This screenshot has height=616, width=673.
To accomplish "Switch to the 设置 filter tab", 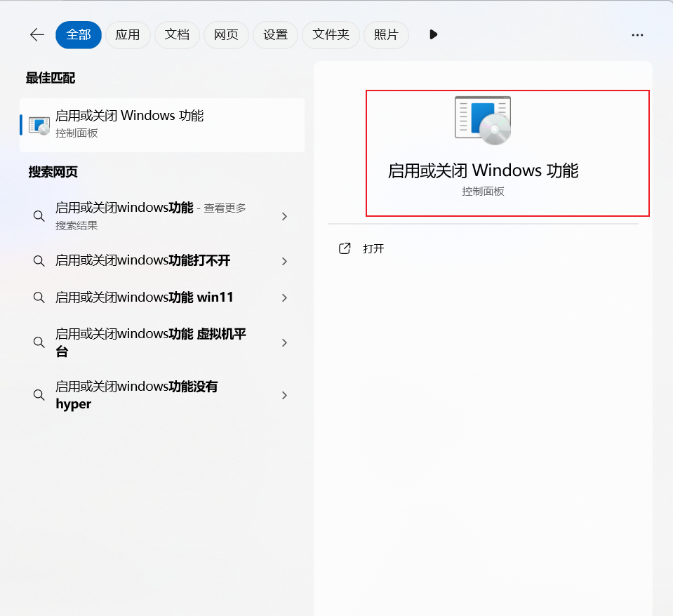I will [276, 35].
